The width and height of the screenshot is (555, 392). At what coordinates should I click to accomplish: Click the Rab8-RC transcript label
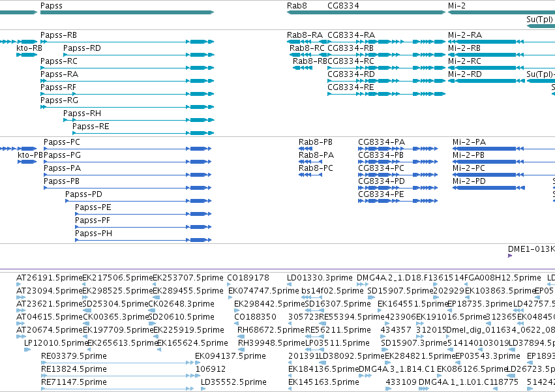(307, 48)
